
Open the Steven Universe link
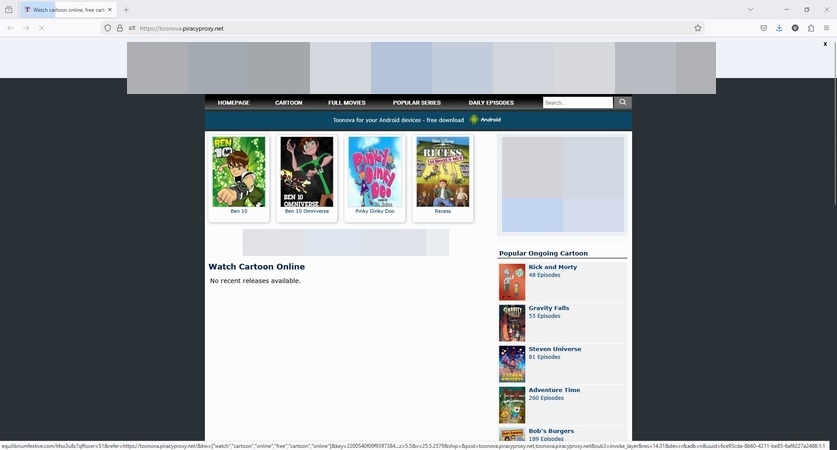coord(555,349)
